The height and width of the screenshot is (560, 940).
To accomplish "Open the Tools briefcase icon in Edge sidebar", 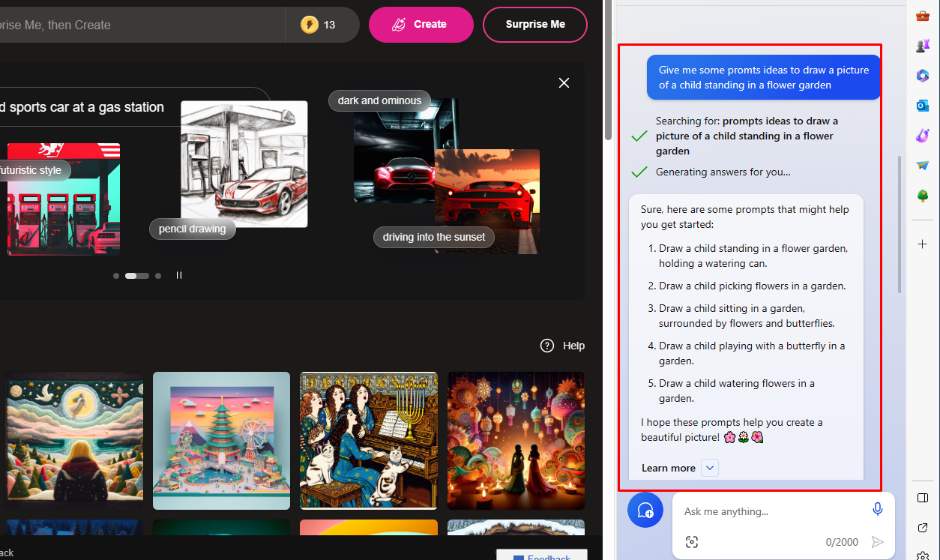I will [923, 16].
